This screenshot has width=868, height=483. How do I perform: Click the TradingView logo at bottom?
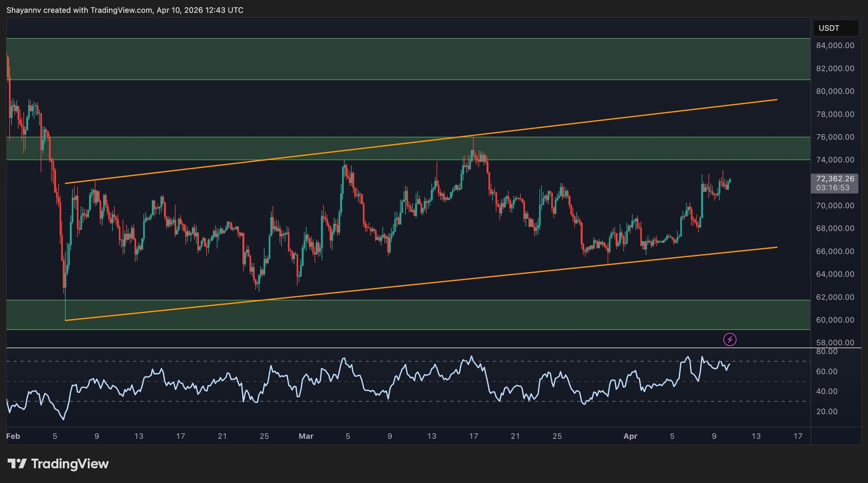pos(58,464)
